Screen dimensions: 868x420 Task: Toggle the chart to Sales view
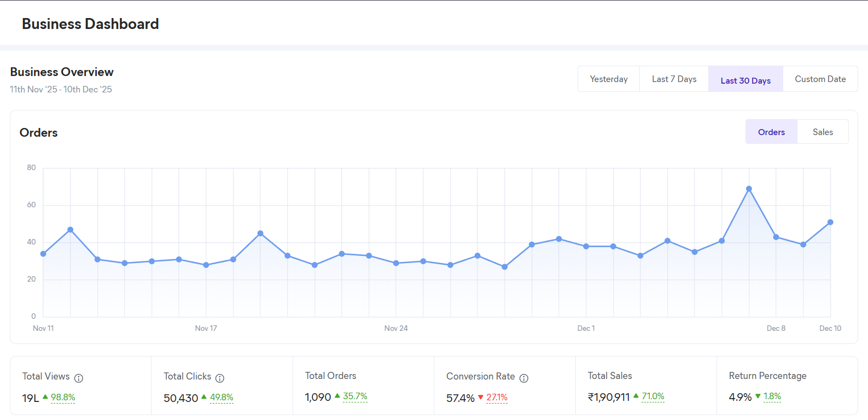[823, 132]
